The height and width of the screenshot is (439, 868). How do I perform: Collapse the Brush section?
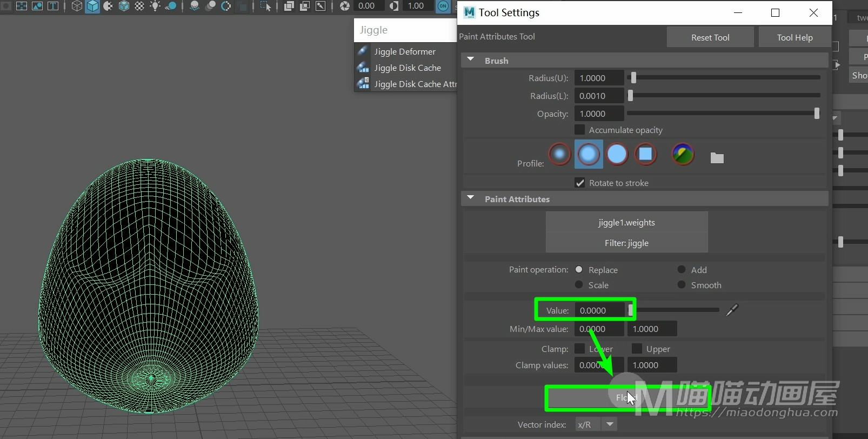(x=470, y=60)
